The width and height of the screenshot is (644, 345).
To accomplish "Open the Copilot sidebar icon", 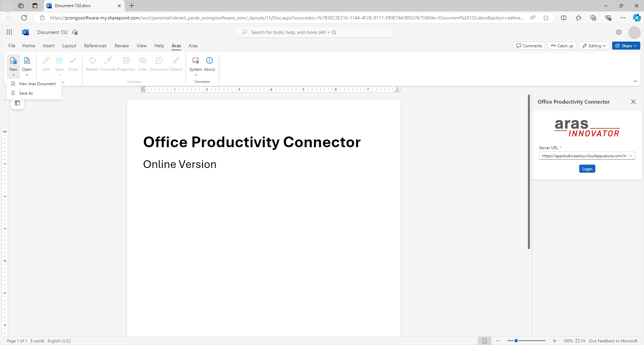I will pyautogui.click(x=637, y=18).
